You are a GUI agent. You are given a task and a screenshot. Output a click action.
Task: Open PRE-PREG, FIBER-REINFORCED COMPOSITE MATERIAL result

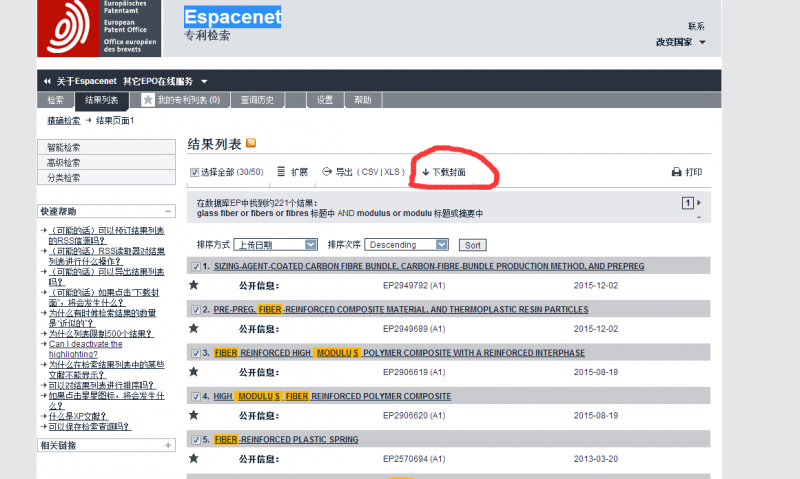[x=401, y=310]
